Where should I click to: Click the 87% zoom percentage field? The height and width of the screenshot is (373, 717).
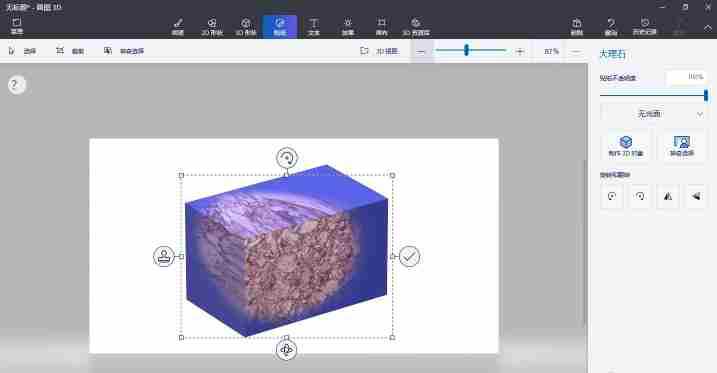(551, 51)
